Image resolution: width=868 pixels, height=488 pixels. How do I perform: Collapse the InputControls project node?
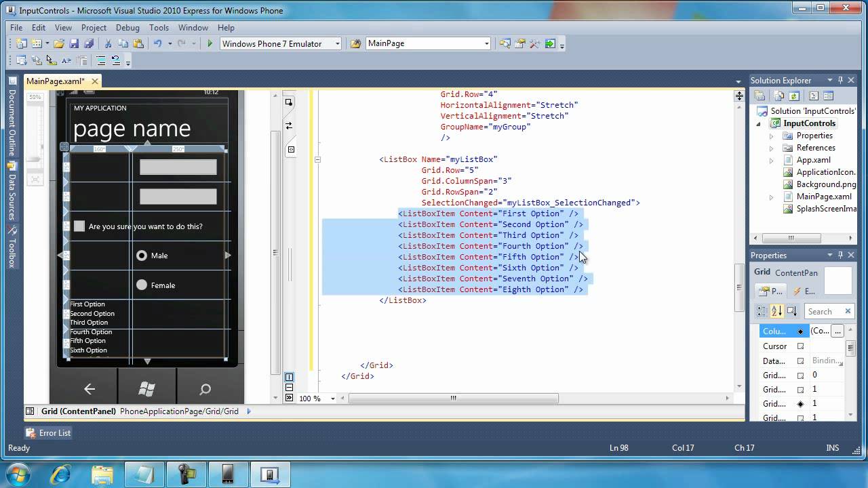(x=759, y=123)
